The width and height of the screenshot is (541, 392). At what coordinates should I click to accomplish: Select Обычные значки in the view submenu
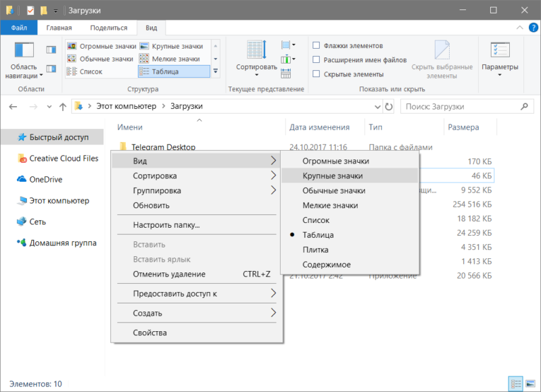[350, 191]
